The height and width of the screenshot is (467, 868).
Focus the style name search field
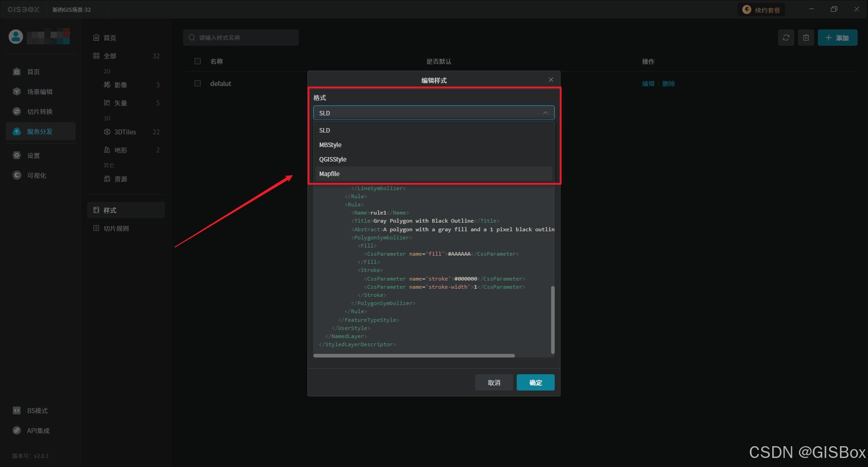point(241,38)
